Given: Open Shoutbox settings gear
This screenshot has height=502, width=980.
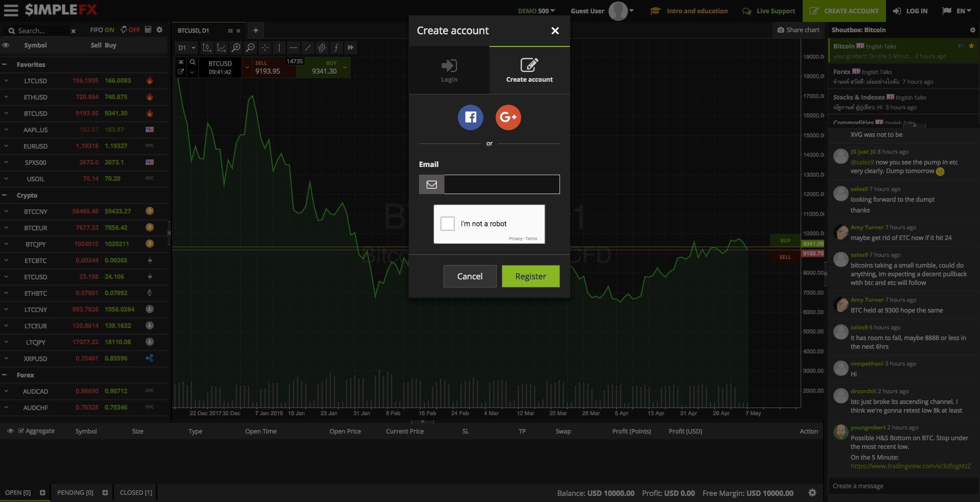Looking at the screenshot, I should click(972, 30).
